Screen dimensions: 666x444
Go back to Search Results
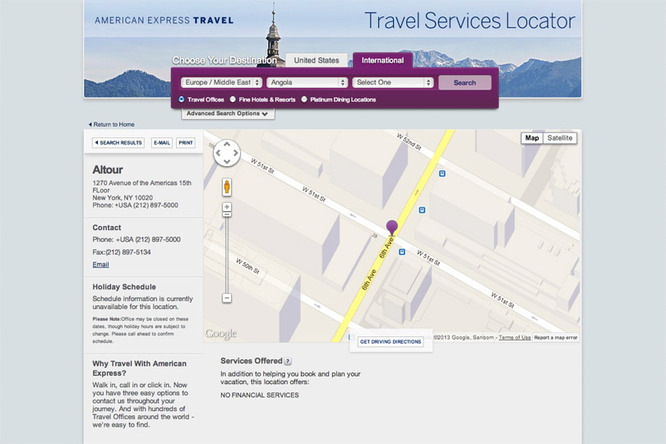click(119, 143)
